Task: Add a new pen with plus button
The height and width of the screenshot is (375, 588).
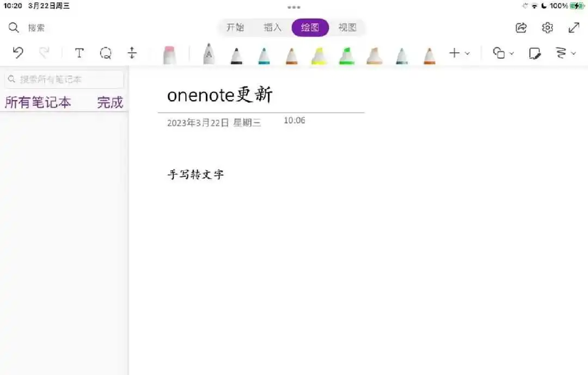Action: tap(455, 53)
